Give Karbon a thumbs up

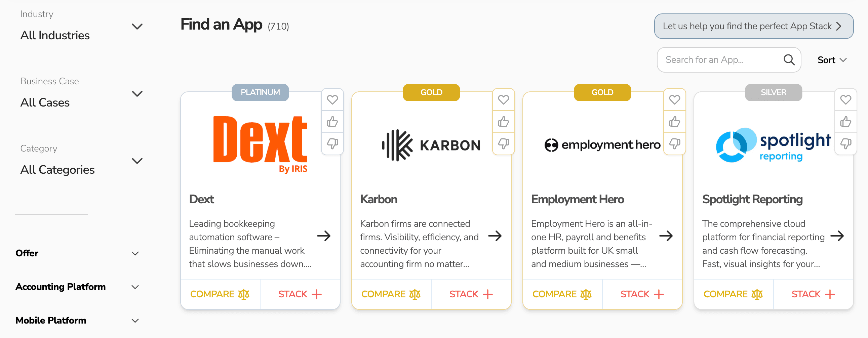tap(503, 122)
